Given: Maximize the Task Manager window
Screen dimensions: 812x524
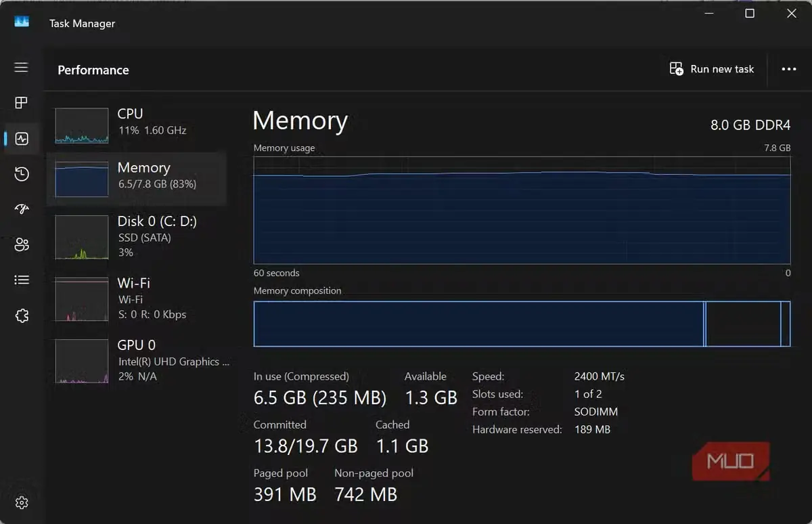Looking at the screenshot, I should pyautogui.click(x=750, y=14).
